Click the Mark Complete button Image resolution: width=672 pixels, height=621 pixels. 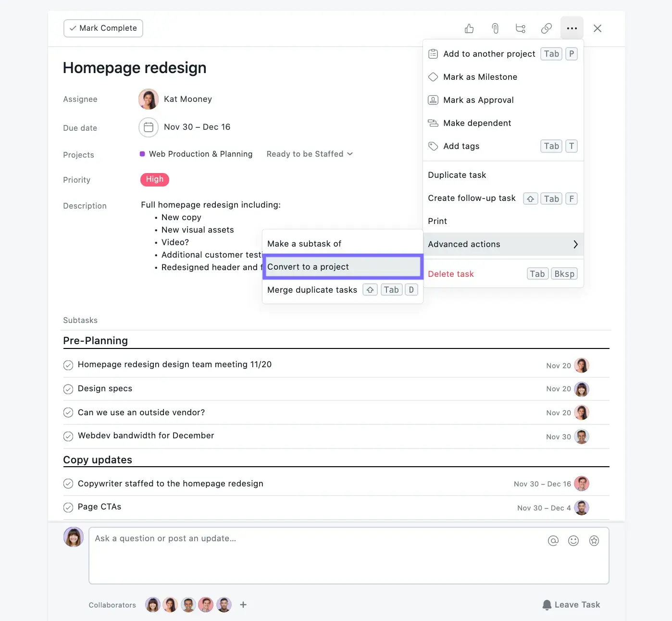point(103,28)
